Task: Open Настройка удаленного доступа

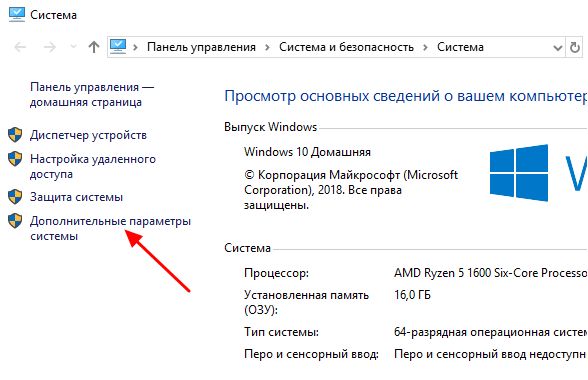Action: (93, 167)
